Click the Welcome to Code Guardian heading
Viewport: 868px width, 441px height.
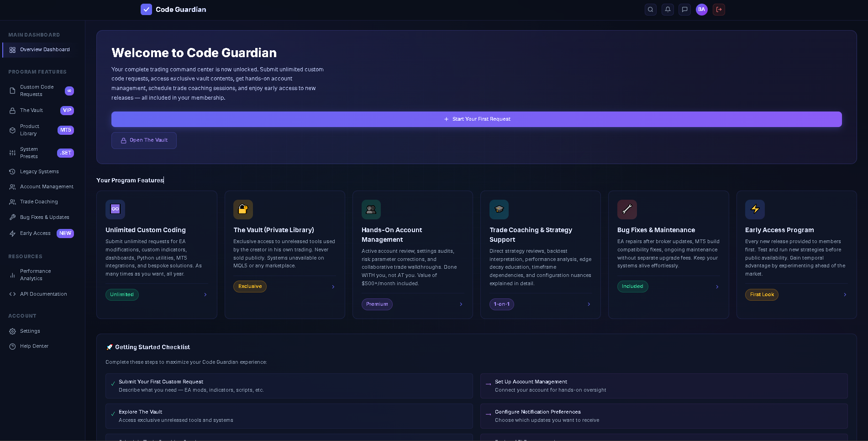[194, 53]
